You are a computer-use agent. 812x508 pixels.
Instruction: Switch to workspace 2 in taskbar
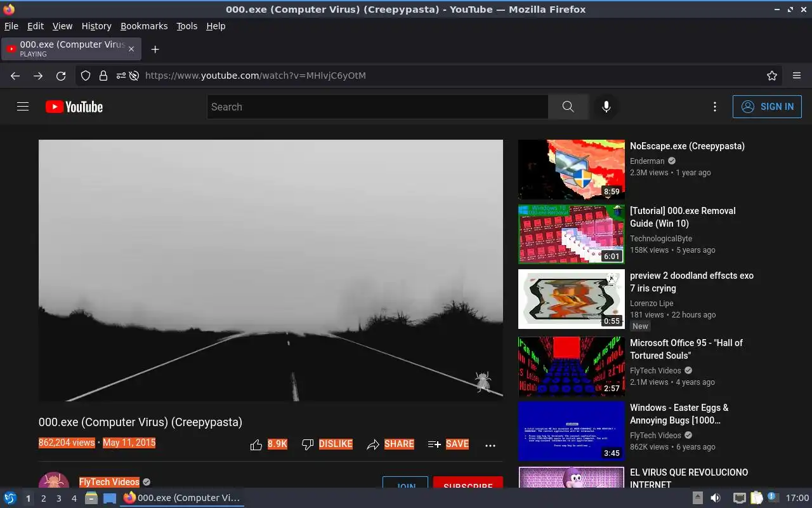tap(43, 498)
